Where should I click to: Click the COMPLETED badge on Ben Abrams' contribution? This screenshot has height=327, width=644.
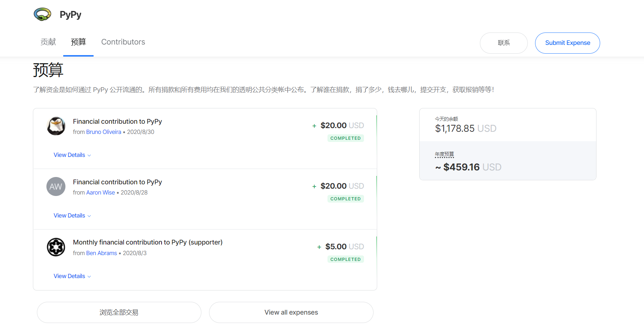[345, 259]
